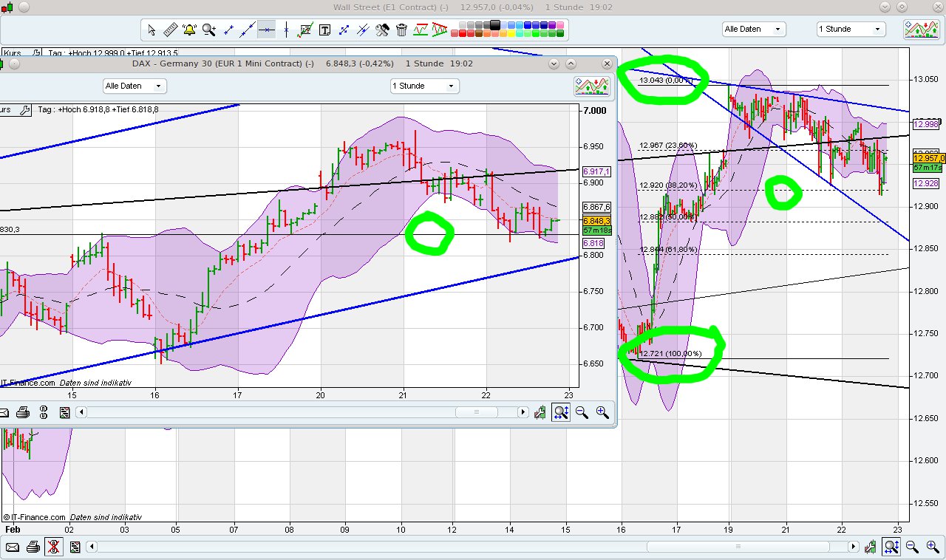Select the pointer tool in the toolbar

pos(152,30)
